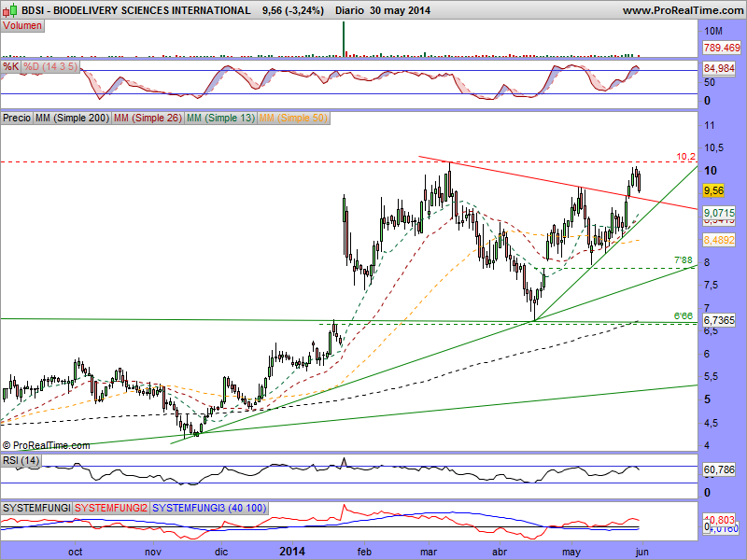
Task: Click the %K stochastic label
Action: tap(11, 67)
